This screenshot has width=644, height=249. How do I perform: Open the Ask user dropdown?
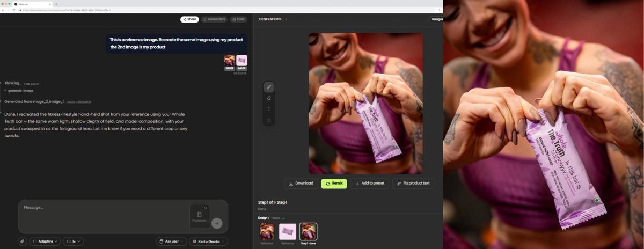click(171, 241)
